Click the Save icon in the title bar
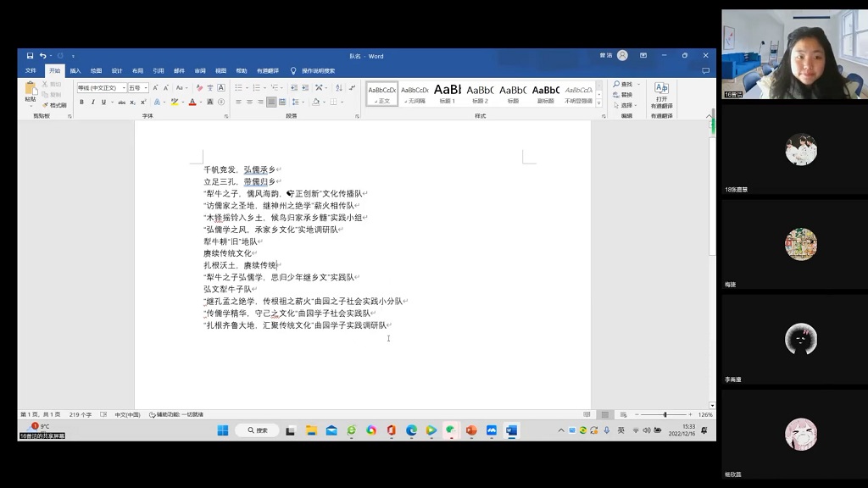The width and height of the screenshot is (868, 488). [30, 56]
